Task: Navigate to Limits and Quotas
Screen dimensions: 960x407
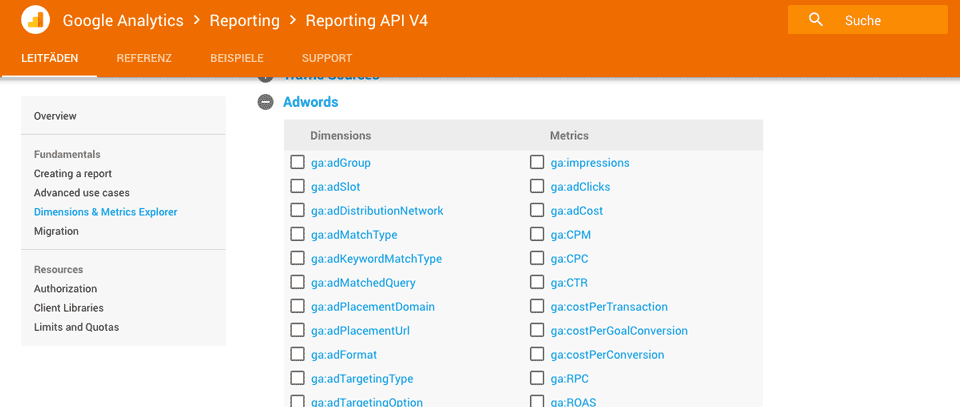Action: pos(76,327)
